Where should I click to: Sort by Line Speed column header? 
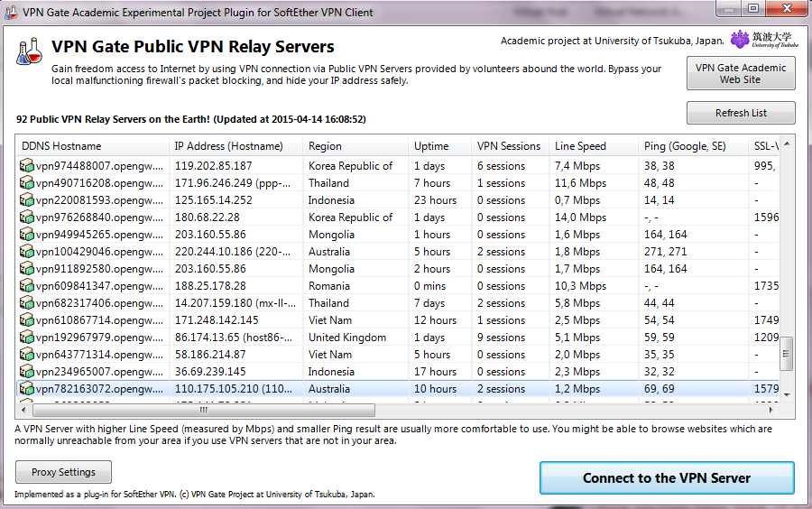[x=594, y=146]
